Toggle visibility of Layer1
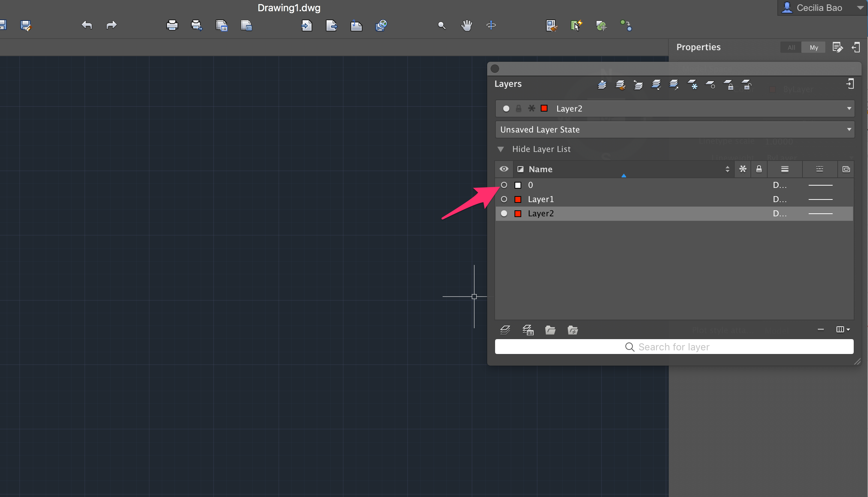 [x=504, y=199]
